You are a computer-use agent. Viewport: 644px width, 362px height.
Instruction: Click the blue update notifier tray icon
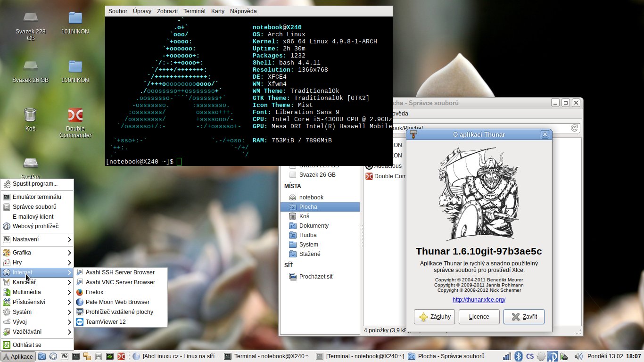click(x=553, y=356)
